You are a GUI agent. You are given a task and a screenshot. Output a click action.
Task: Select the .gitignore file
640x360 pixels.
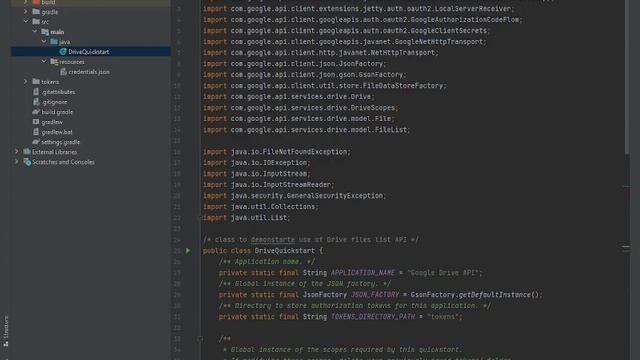click(x=54, y=102)
